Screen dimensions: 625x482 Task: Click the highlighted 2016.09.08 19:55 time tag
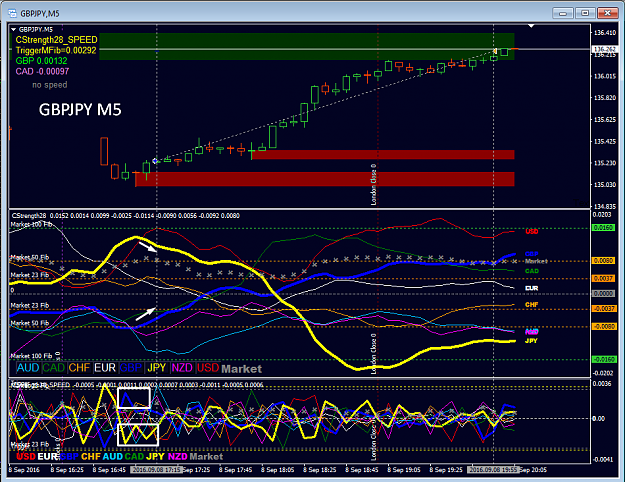pos(493,470)
